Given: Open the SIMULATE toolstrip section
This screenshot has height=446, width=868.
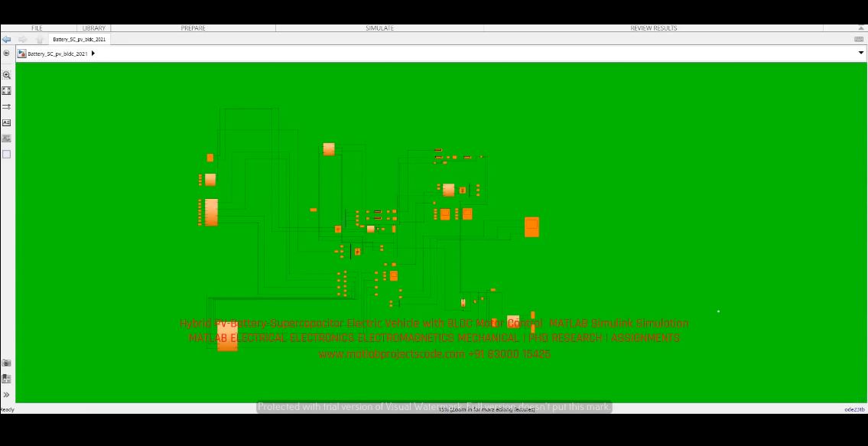Looking at the screenshot, I should [380, 28].
